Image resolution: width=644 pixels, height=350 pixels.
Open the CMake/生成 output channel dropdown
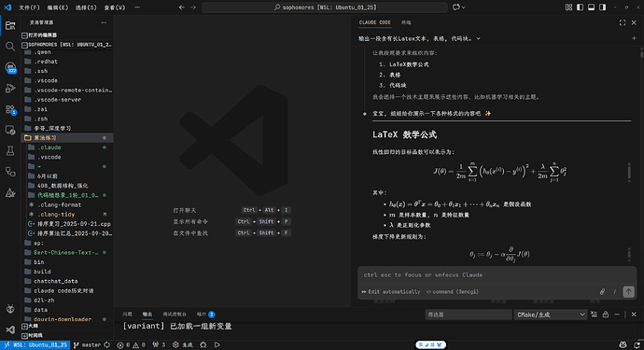(x=551, y=315)
